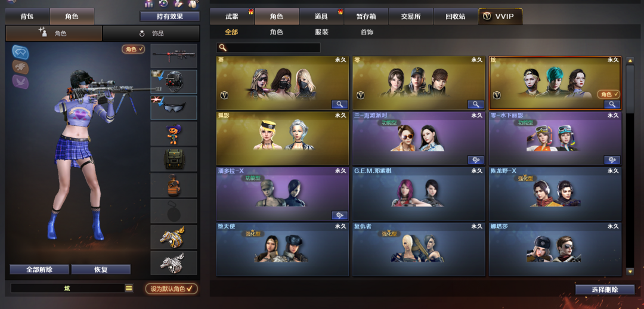Toggle 设为默认角色 checkbox
The image size is (644, 309).
tap(171, 289)
